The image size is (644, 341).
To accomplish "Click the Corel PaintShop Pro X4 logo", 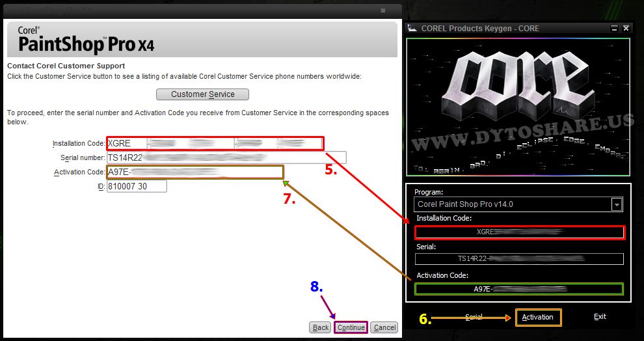I will [86, 40].
